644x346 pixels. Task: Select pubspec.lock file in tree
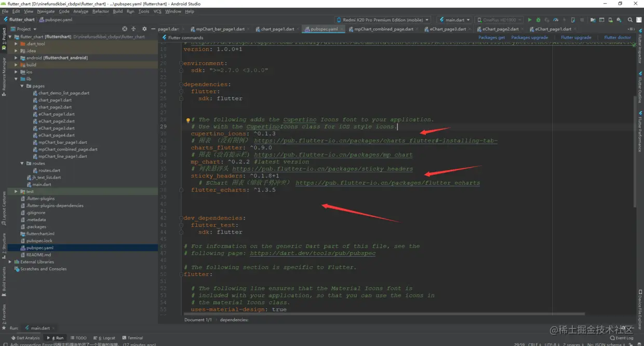tap(39, 241)
